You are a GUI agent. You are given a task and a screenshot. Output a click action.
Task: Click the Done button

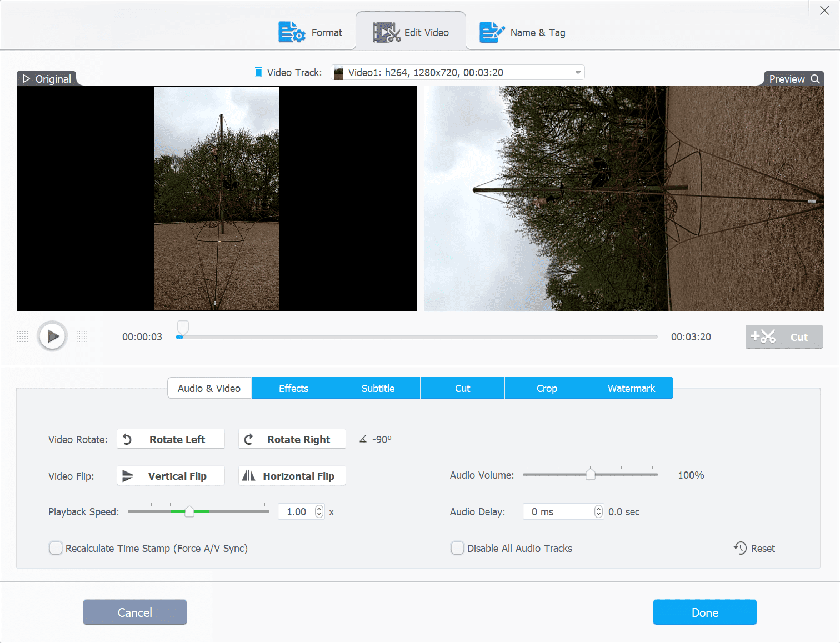pyautogui.click(x=705, y=612)
